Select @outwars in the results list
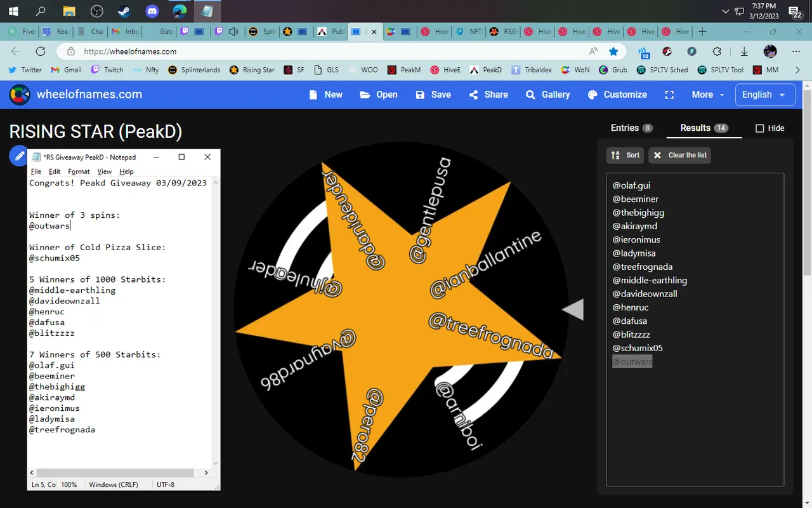This screenshot has height=508, width=812. tap(632, 361)
